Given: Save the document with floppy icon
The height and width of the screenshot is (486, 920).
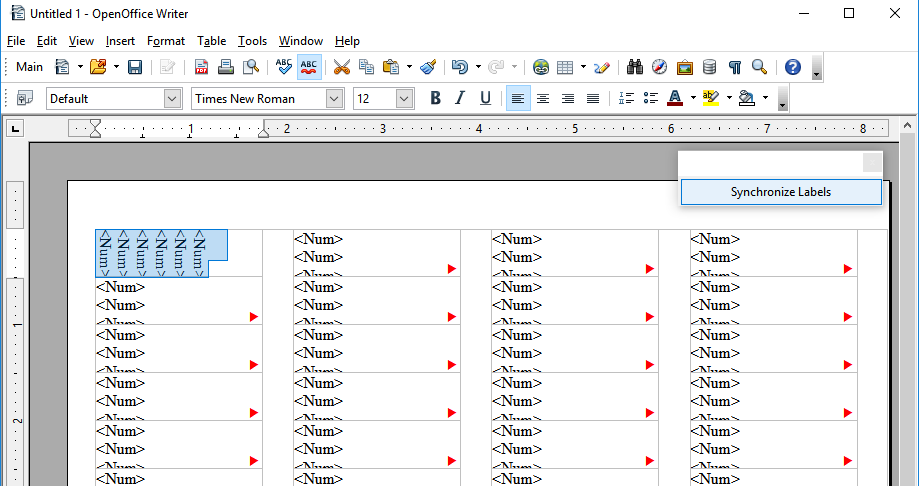Looking at the screenshot, I should point(135,67).
